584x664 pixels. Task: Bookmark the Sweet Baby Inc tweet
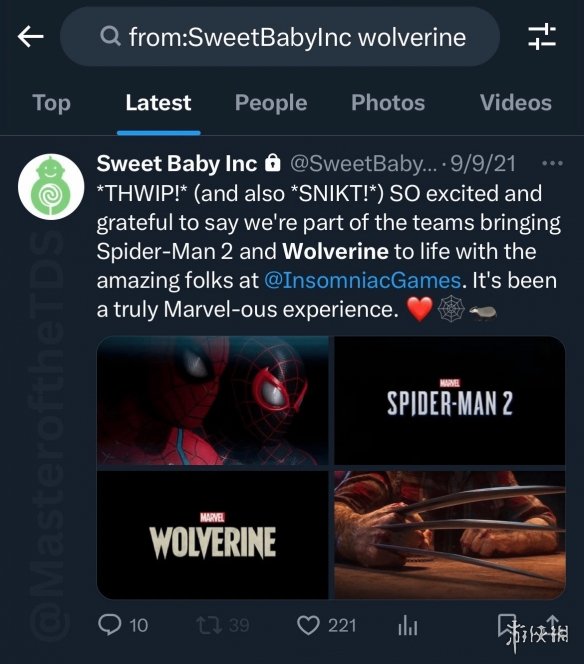coord(507,625)
